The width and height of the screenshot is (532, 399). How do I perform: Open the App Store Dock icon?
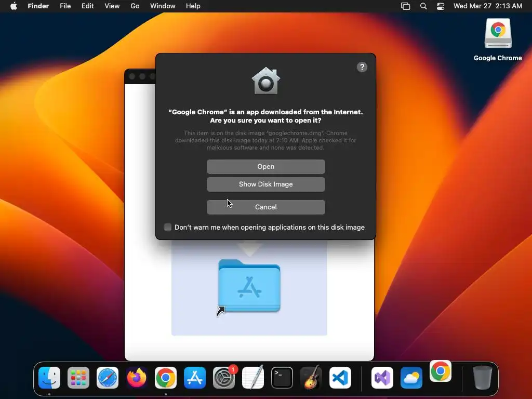(195, 378)
